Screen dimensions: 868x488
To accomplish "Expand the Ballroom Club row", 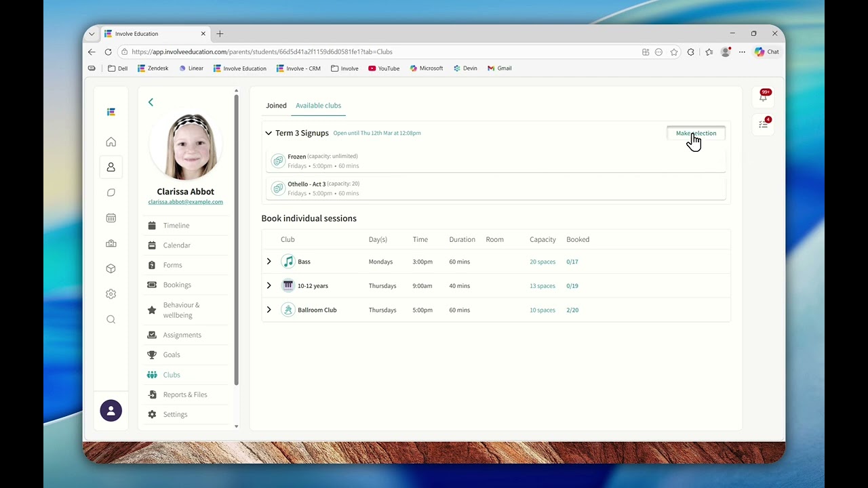I will 269,310.
